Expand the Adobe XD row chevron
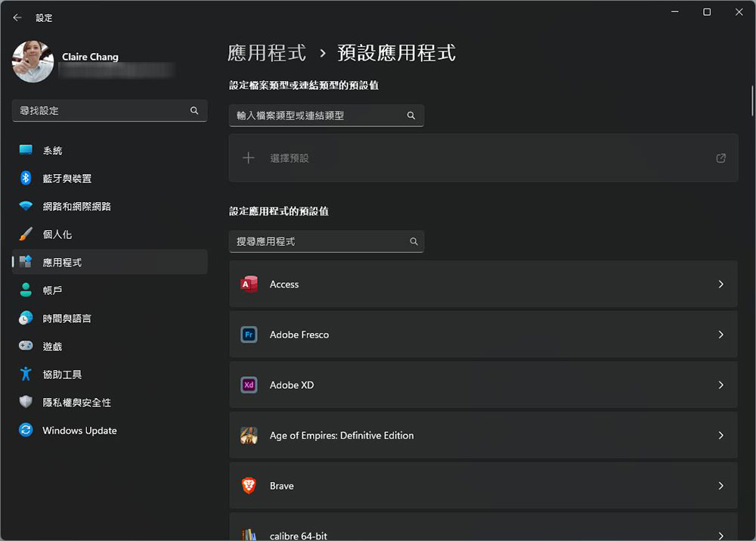The image size is (756, 541). click(x=720, y=385)
